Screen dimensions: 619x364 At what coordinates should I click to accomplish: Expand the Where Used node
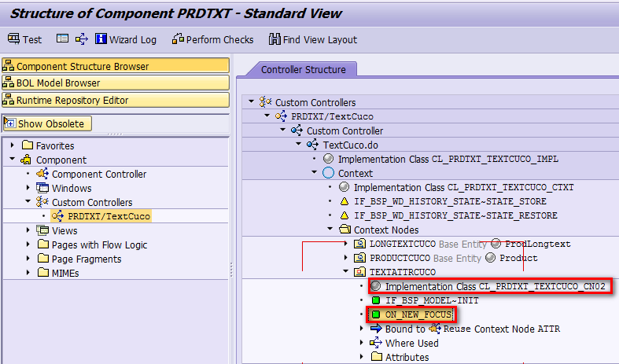[x=362, y=343]
